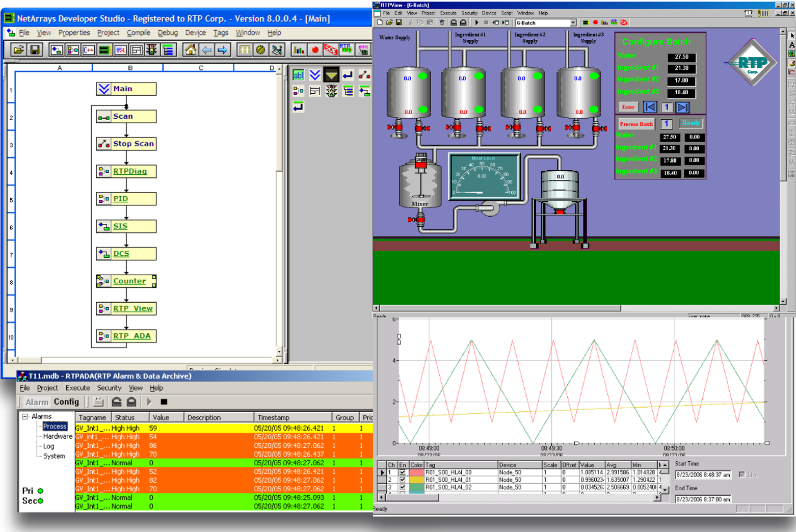This screenshot has height=532, width=796.
Task: Click the stop square in RTPADA toolbar
Action: coord(164,402)
